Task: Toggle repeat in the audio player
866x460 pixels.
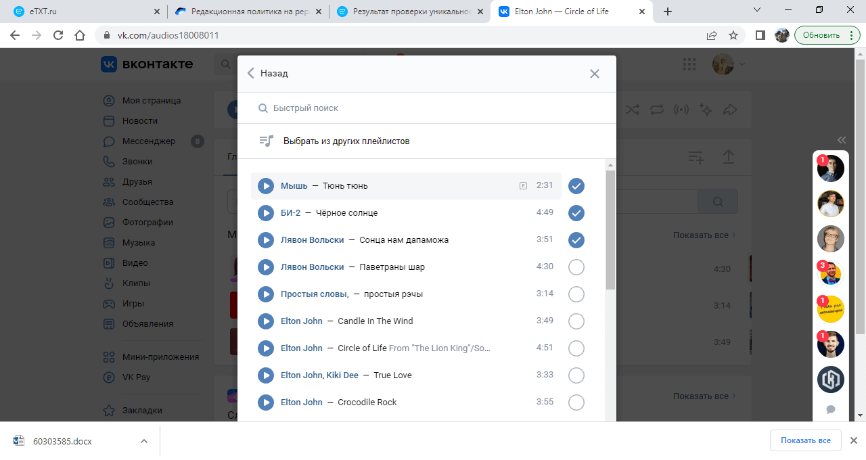Action: click(x=657, y=110)
